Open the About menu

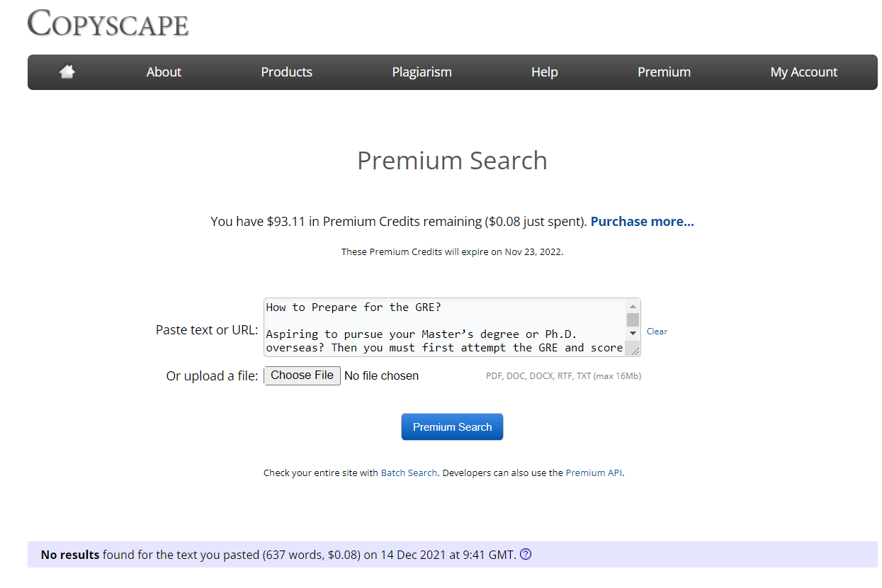point(164,72)
